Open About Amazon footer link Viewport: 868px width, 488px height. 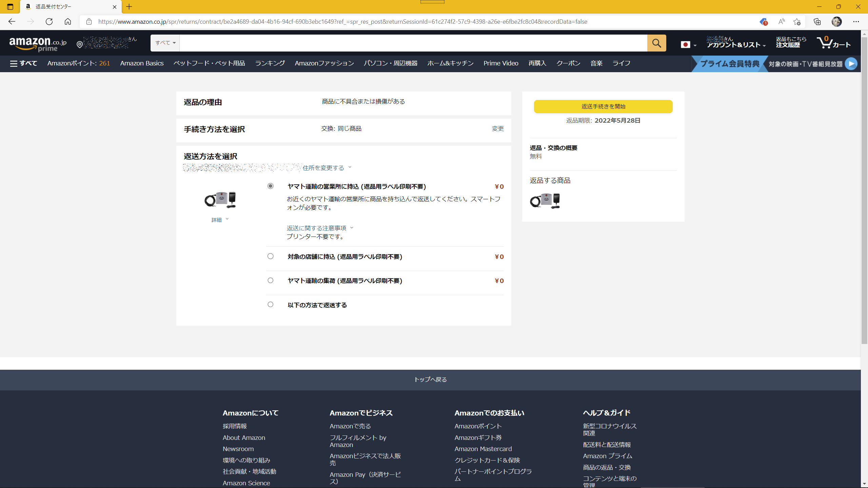244,438
